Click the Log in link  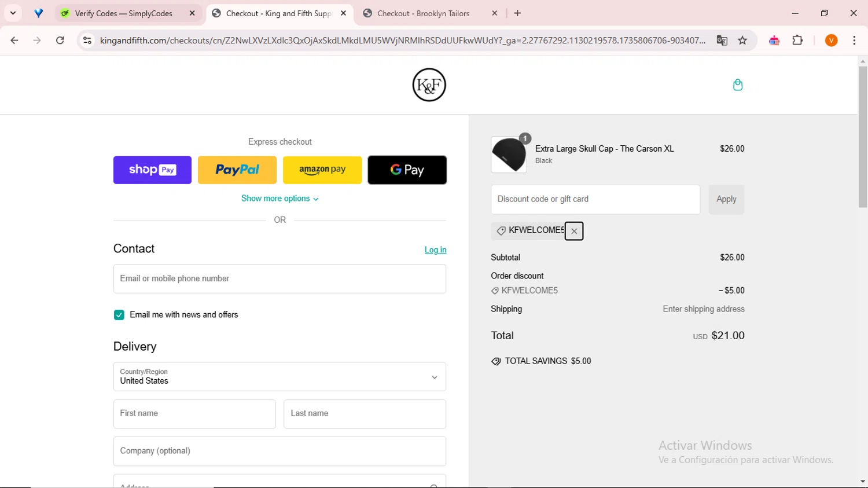tap(435, 250)
